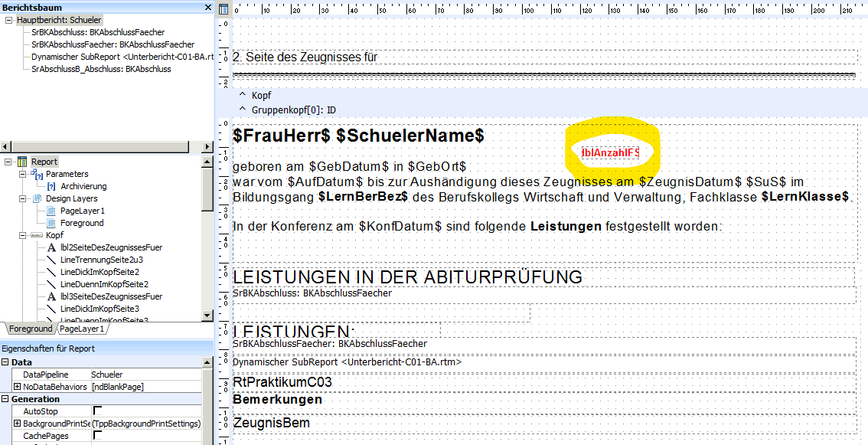Expand the NoDataBehaviors property
The width and height of the screenshot is (868, 445).
click(x=17, y=387)
